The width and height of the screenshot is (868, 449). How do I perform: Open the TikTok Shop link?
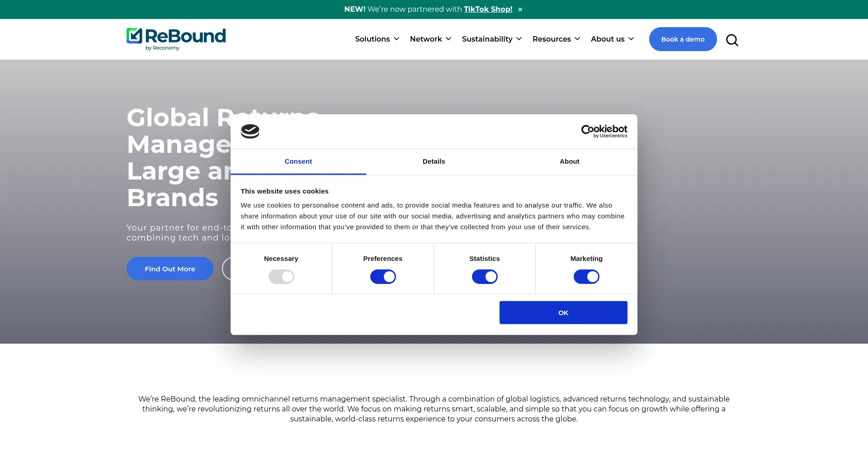[488, 9]
